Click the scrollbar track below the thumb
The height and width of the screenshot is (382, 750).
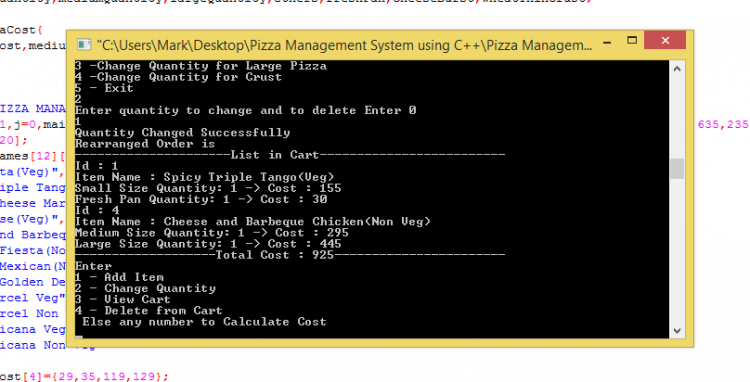(677, 251)
